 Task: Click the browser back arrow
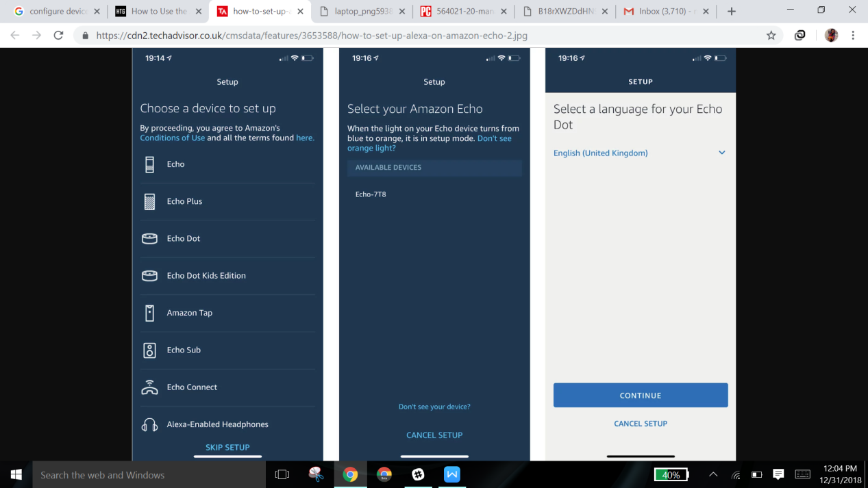pyautogui.click(x=15, y=36)
